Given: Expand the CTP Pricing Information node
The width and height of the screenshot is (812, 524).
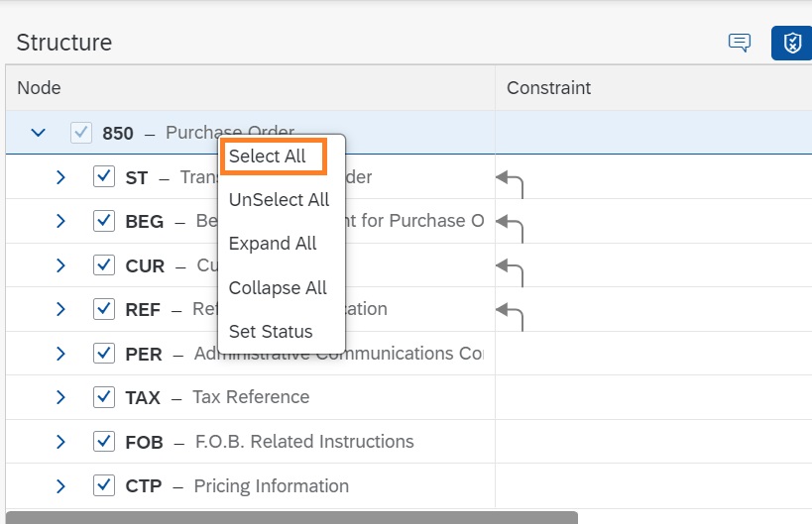Looking at the screenshot, I should tap(60, 485).
